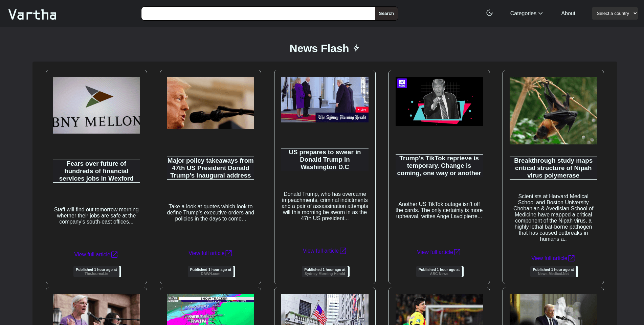
Task: Go to Vartha home logo
Action: (x=32, y=15)
